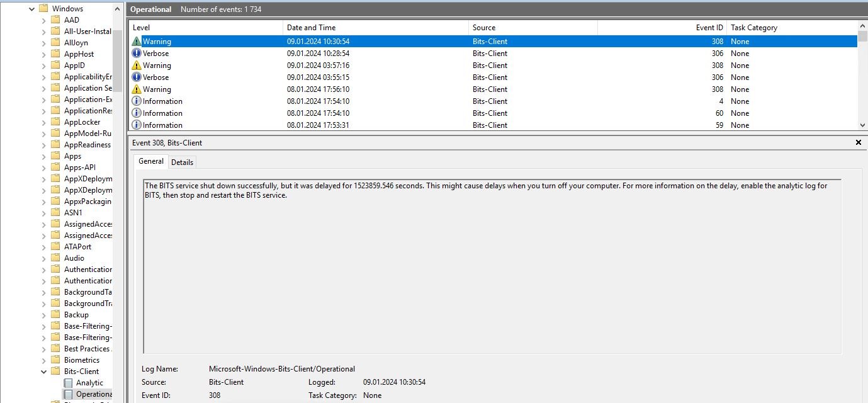This screenshot has height=403, width=868.
Task: Click the 09.01.2024 03:57:16 date cell
Action: 318,65
